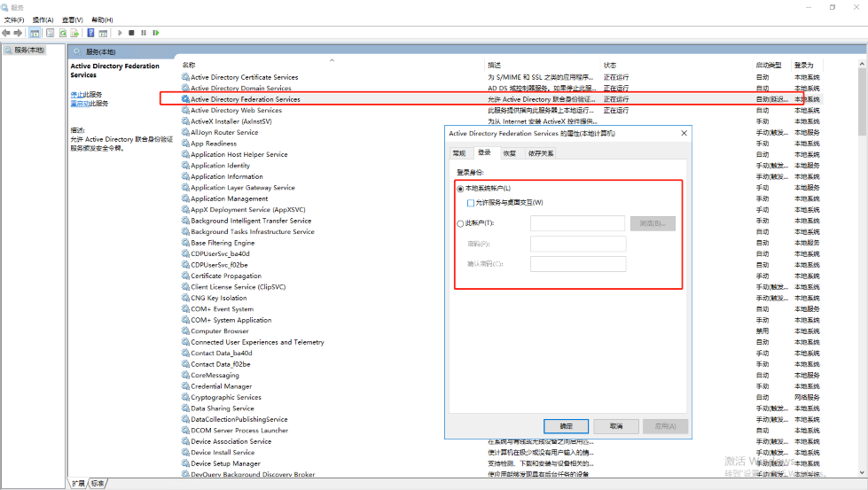Select the Active Directory Web Services row
The image size is (868, 490).
[x=501, y=110]
